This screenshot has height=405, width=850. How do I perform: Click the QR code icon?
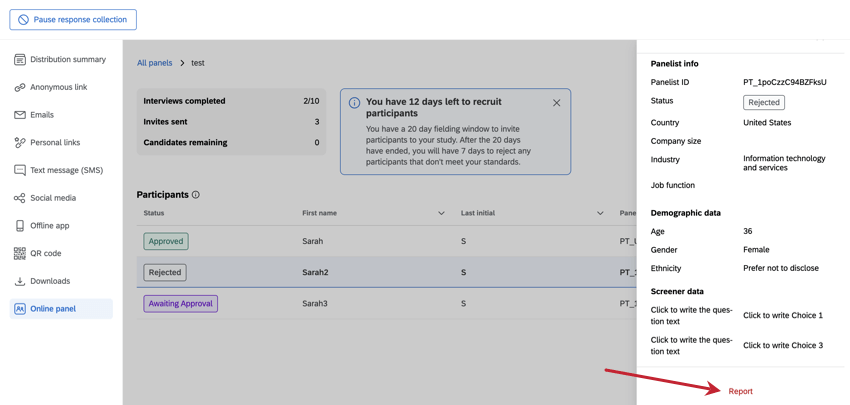pyautogui.click(x=20, y=254)
